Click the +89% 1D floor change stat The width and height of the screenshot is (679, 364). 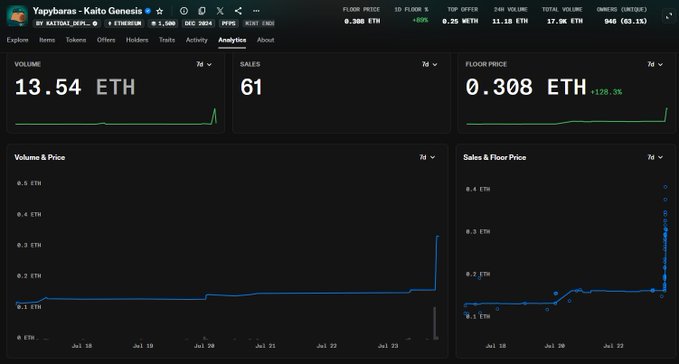click(411, 15)
